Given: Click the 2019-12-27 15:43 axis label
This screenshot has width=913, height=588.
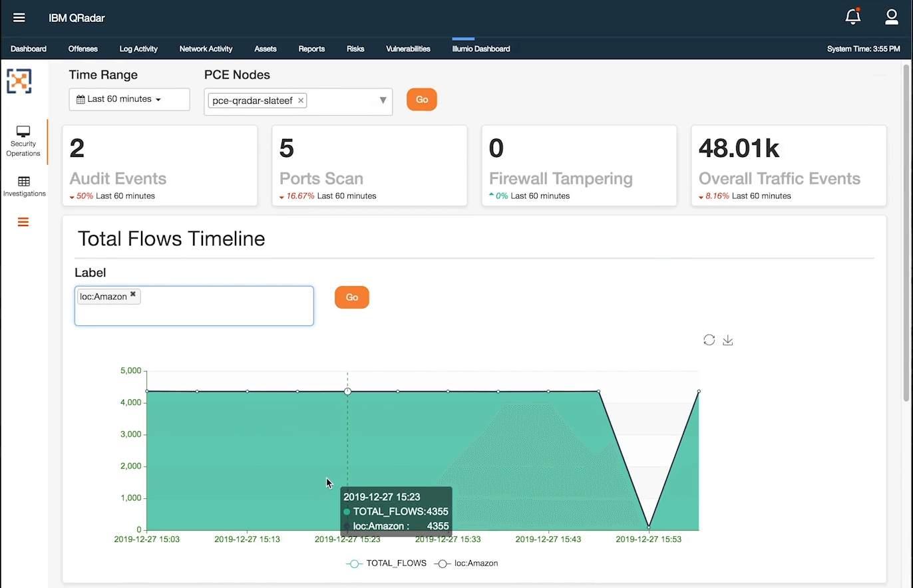Looking at the screenshot, I should point(548,539).
